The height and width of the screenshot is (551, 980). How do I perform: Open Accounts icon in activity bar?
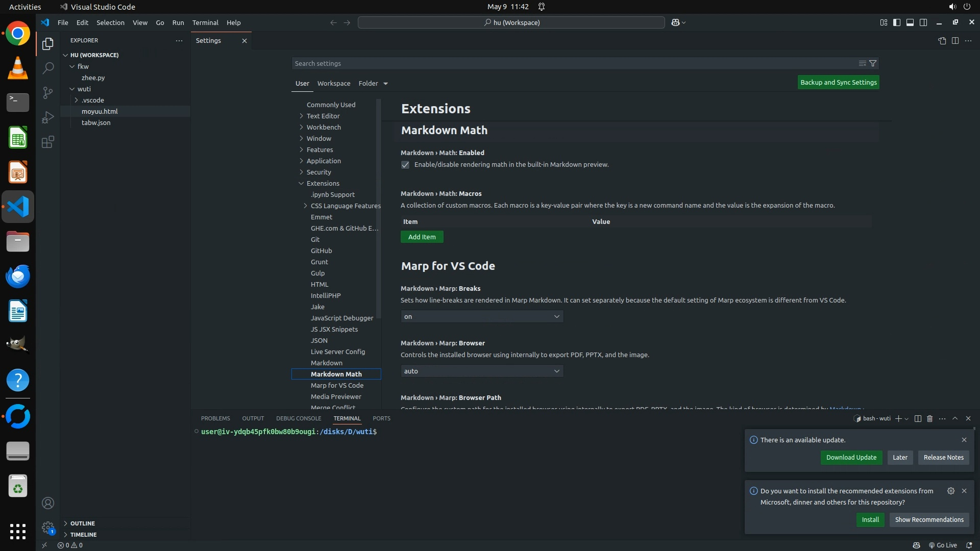[x=48, y=503]
